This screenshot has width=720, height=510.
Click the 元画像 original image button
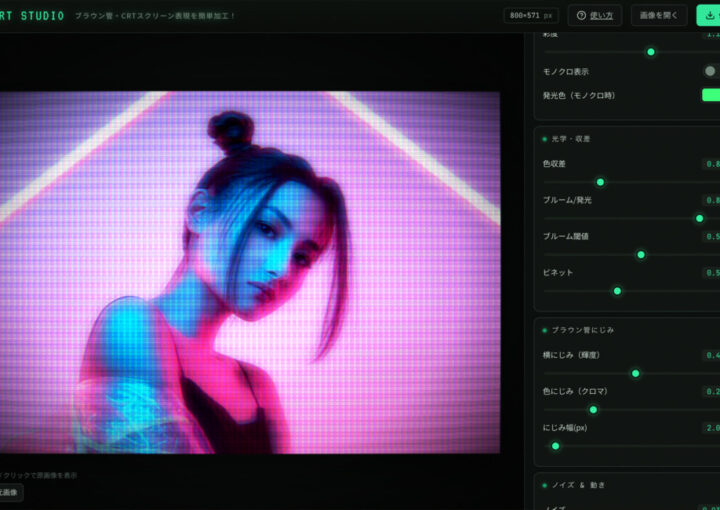[10, 493]
